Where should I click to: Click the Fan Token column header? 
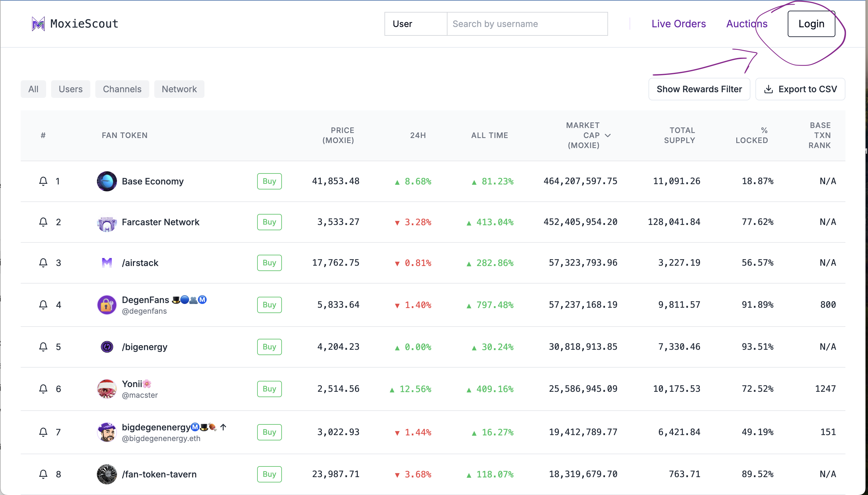tap(124, 135)
